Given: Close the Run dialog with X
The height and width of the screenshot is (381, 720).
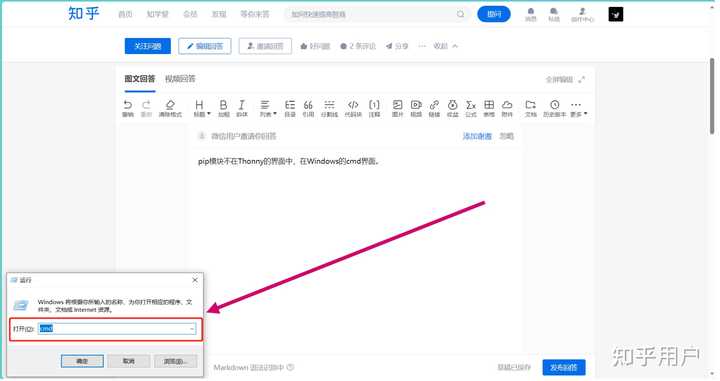Looking at the screenshot, I should pyautogui.click(x=195, y=280).
